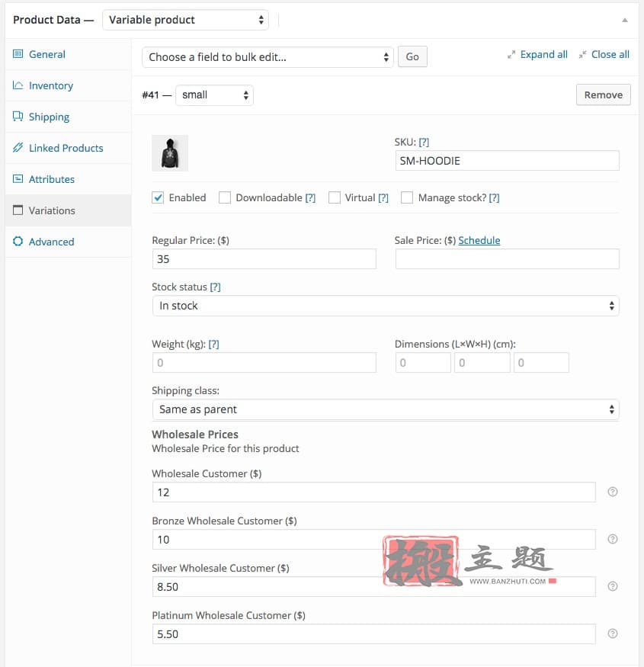Click the SKU field with SM-HOODIE
The image size is (644, 667).
click(x=507, y=161)
